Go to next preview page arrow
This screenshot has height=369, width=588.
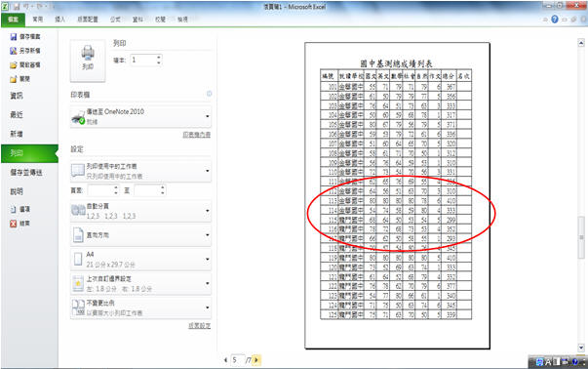(x=256, y=360)
